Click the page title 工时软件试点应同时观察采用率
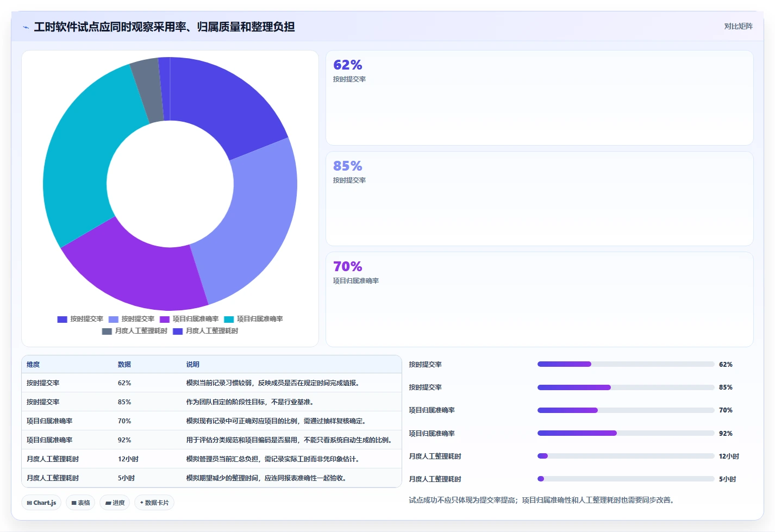 (x=164, y=27)
